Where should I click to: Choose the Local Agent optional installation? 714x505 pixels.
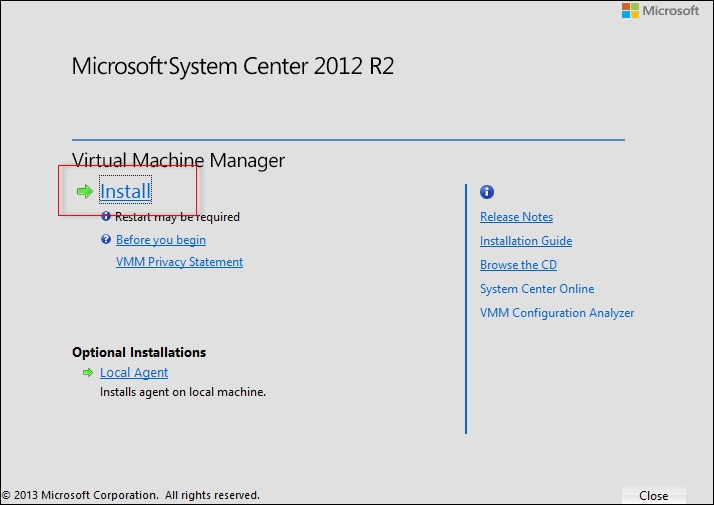134,373
